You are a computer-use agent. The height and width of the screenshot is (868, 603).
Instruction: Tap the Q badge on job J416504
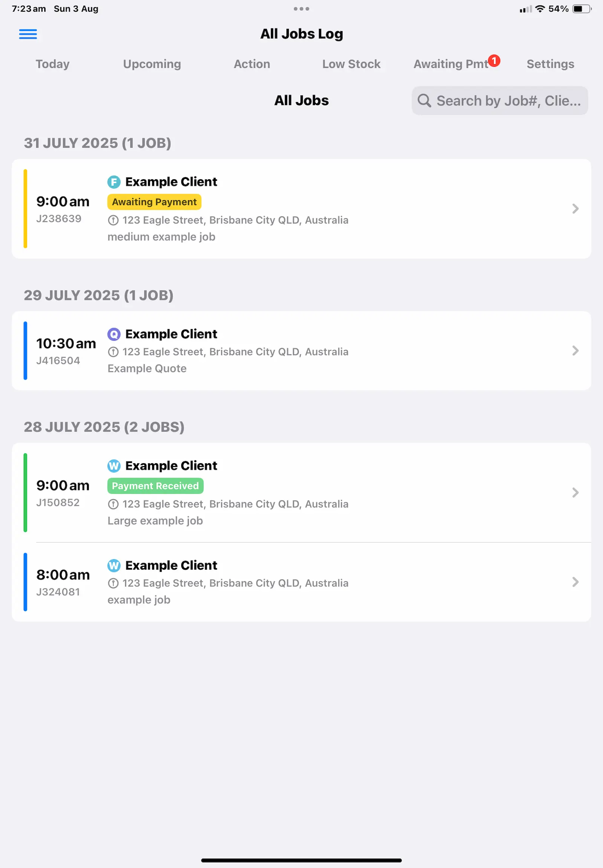tap(114, 334)
